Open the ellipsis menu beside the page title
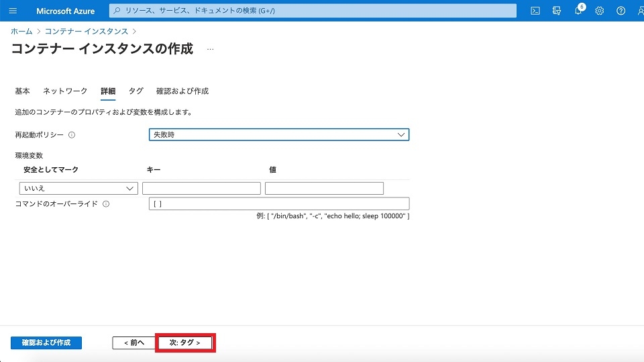 pos(210,50)
